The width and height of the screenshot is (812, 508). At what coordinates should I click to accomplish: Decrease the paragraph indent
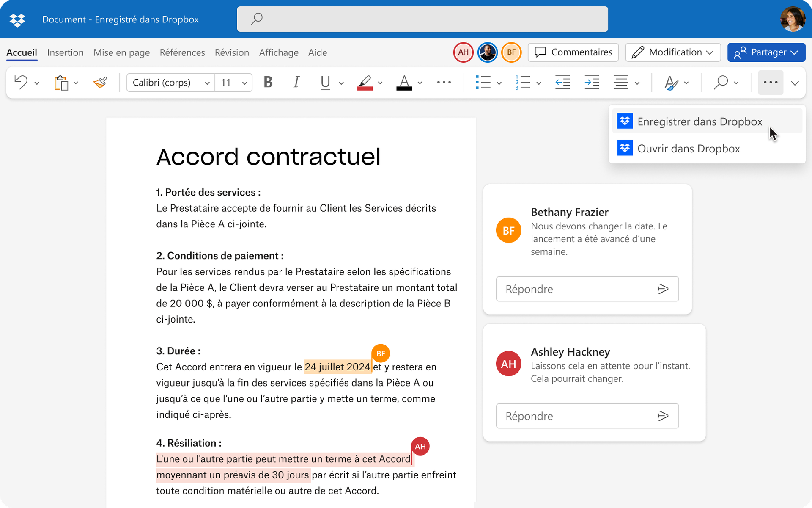coord(562,83)
